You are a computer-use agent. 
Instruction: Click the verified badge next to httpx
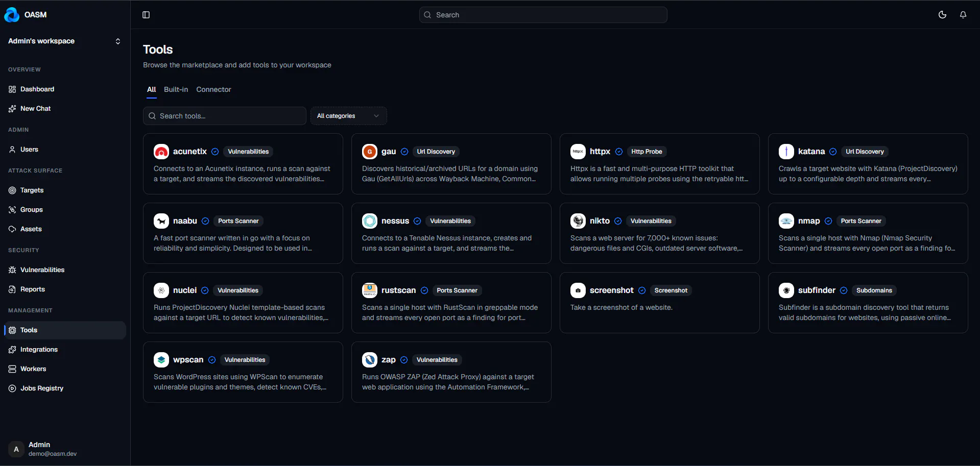(619, 152)
